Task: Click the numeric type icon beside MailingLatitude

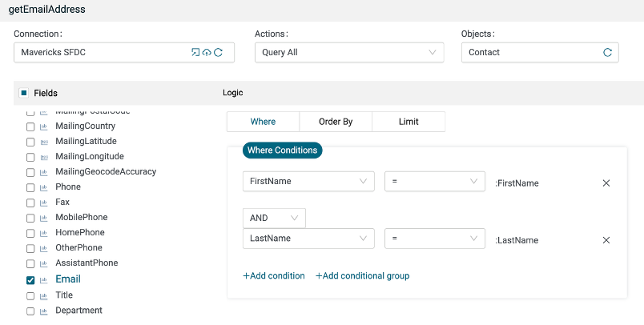Action: pyautogui.click(x=43, y=142)
